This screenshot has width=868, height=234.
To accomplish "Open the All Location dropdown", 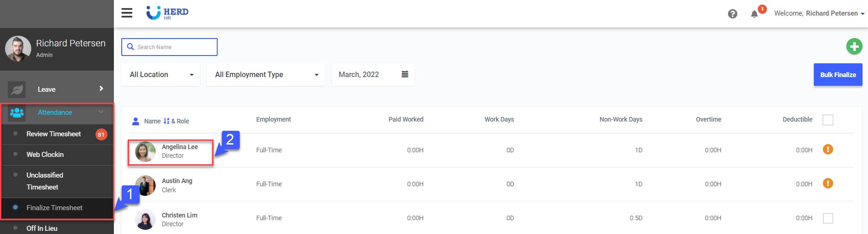I will 161,75.
